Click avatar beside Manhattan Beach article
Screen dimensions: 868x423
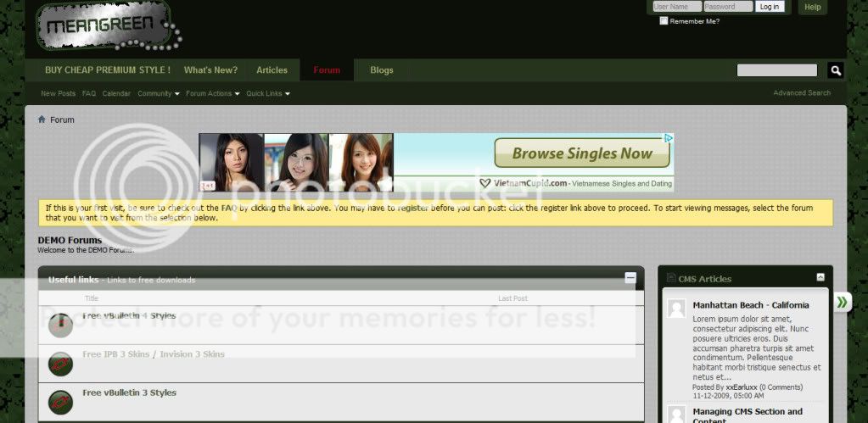(x=676, y=309)
